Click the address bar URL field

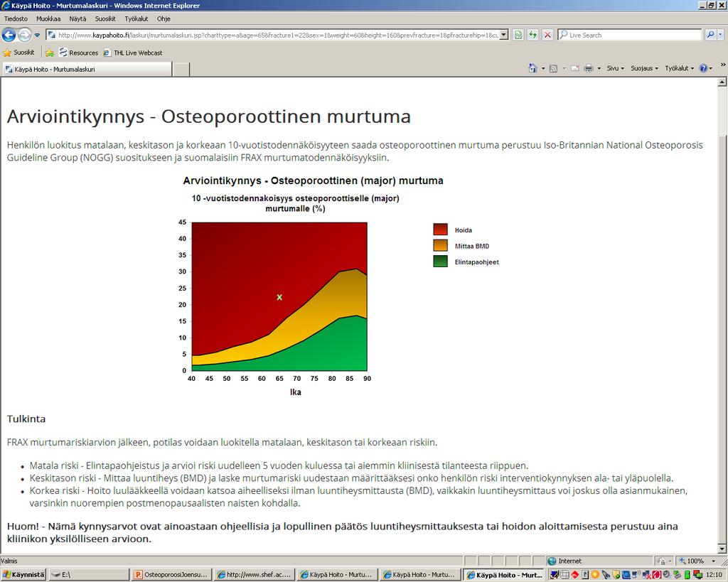point(272,35)
